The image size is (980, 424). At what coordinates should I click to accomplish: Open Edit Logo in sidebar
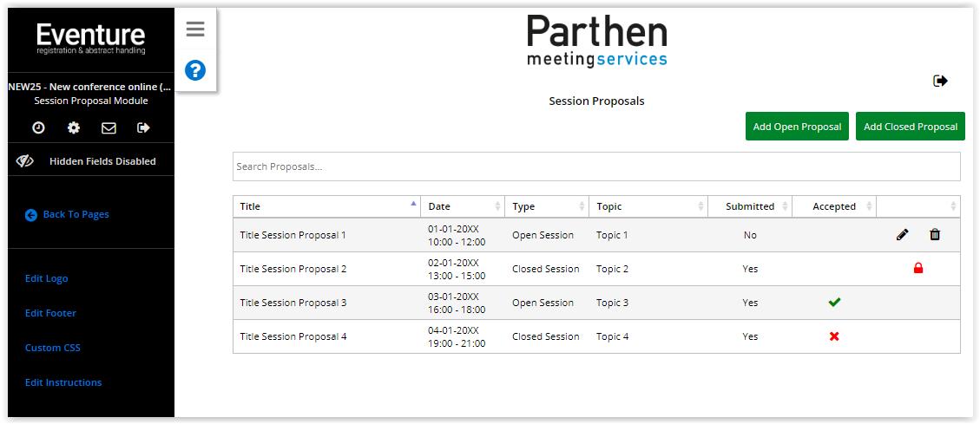pos(47,278)
